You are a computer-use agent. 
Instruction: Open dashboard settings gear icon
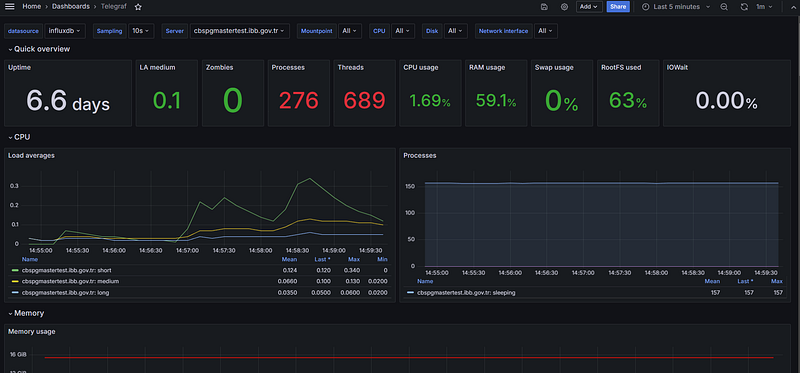click(564, 7)
